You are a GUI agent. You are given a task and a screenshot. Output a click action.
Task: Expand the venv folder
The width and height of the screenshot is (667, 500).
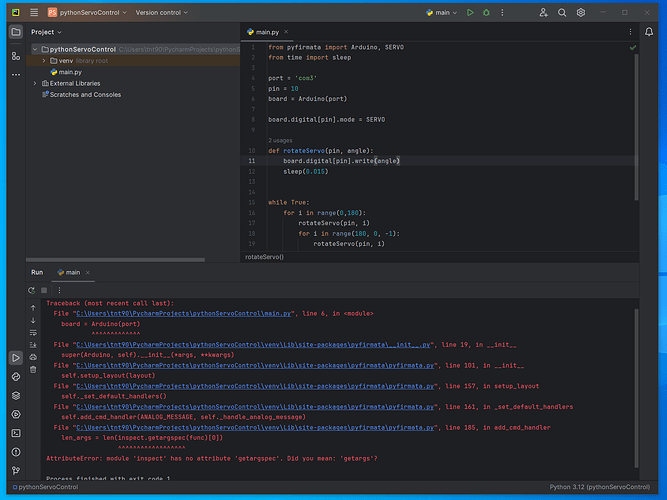click(43, 61)
